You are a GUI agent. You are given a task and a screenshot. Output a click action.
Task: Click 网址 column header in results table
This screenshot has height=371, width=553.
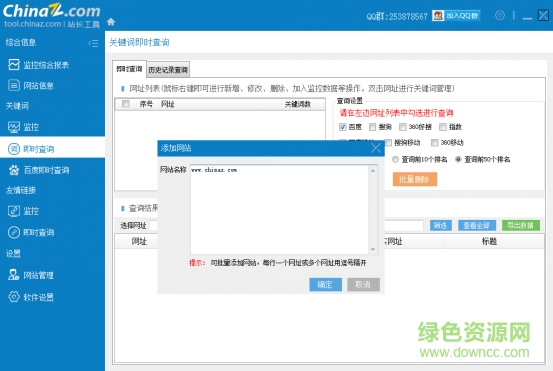[x=139, y=241]
